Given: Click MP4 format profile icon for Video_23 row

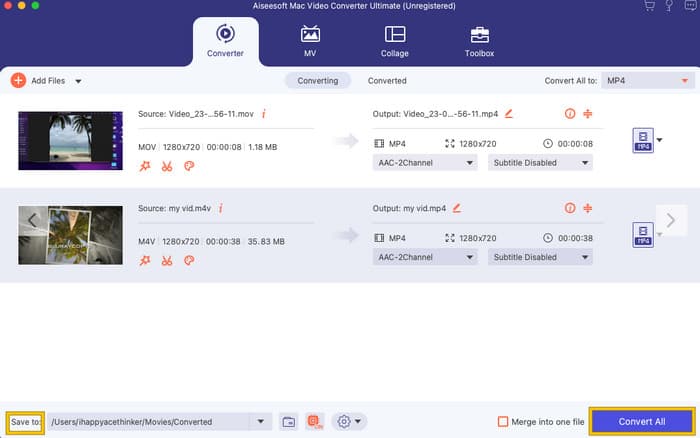Looking at the screenshot, I should coord(643,141).
